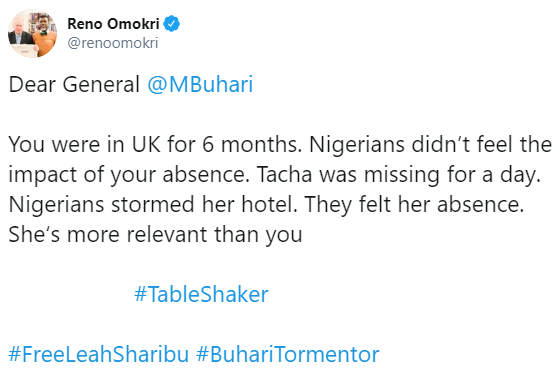Open Reno Omokri's profile picture
This screenshot has width=560, height=390.
32,33
